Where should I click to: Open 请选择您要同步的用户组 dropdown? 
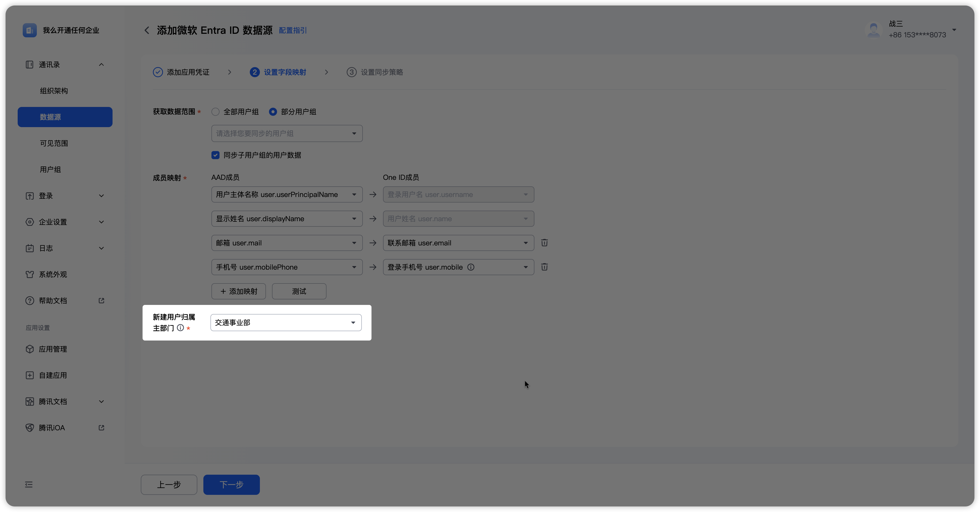coord(287,133)
